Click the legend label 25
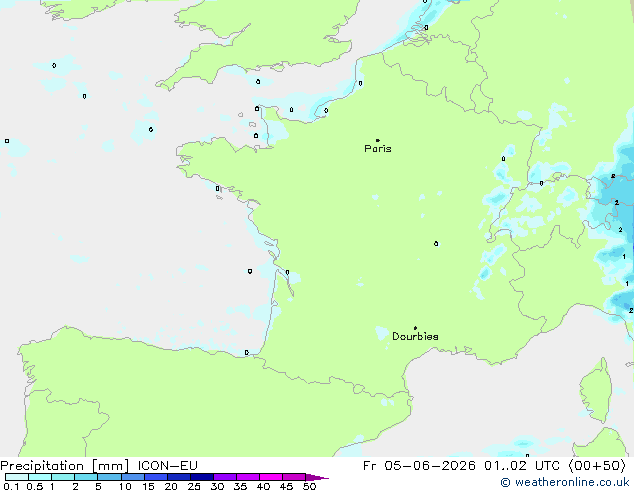Image resolution: width=634 pixels, height=490 pixels. (x=194, y=486)
